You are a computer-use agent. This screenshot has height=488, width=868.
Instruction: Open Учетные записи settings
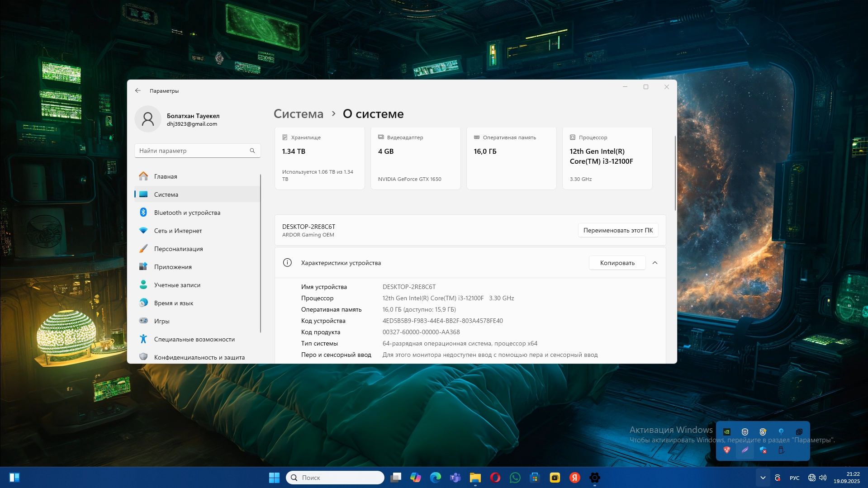(197, 285)
